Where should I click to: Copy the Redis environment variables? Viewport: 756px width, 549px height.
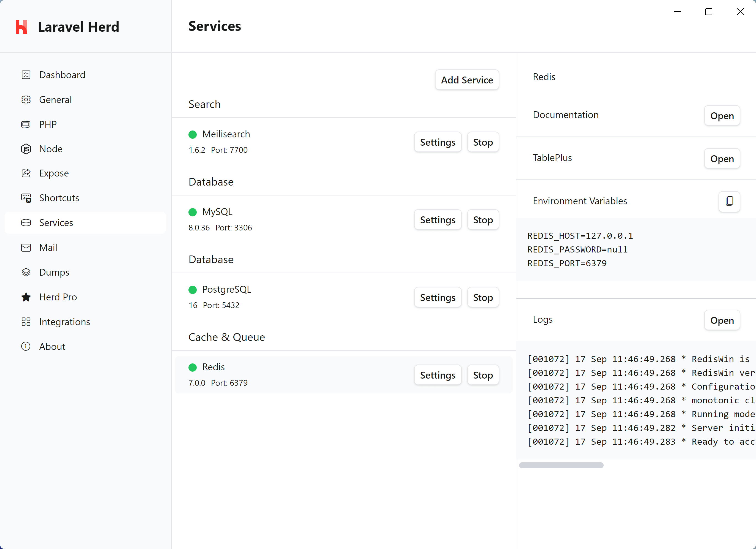click(x=730, y=202)
